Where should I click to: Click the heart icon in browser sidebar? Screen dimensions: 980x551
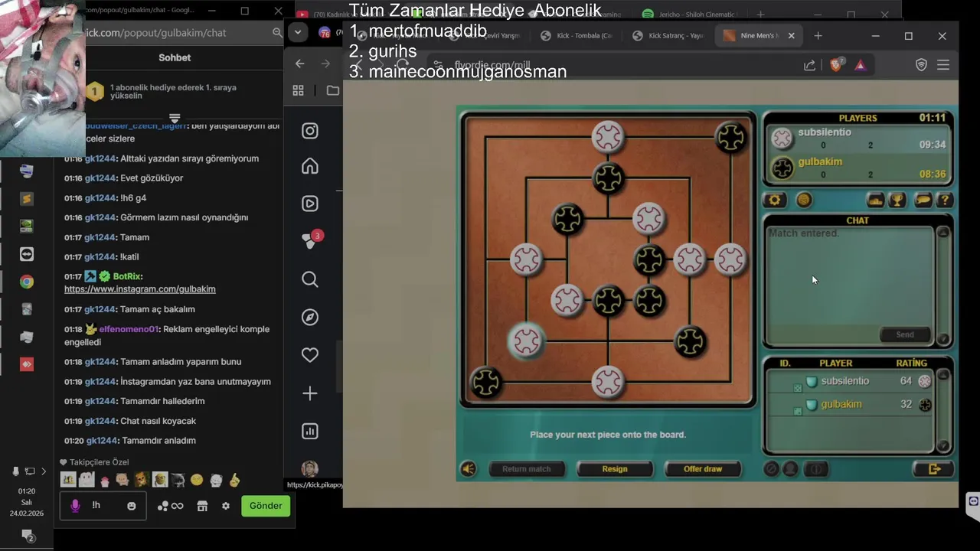[310, 355]
